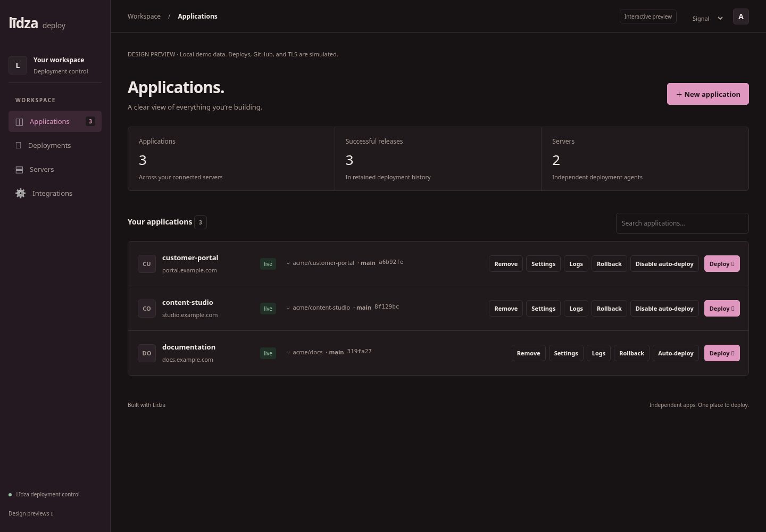This screenshot has width=766, height=532.
Task: Click commit hash 319fa27
Action: coord(359,352)
